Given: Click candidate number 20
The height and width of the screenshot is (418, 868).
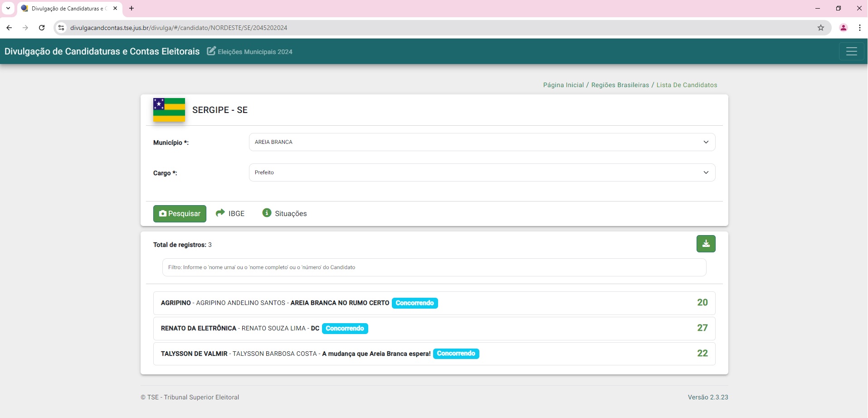Looking at the screenshot, I should pyautogui.click(x=702, y=303).
